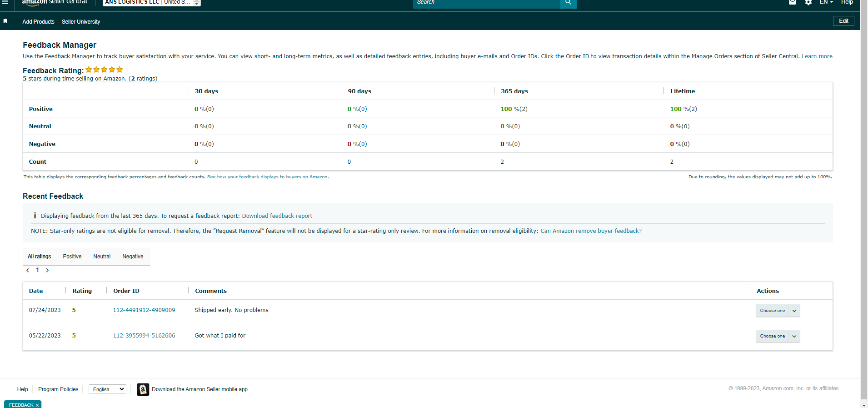Click the five-star Feedback Rating stars

(x=104, y=70)
